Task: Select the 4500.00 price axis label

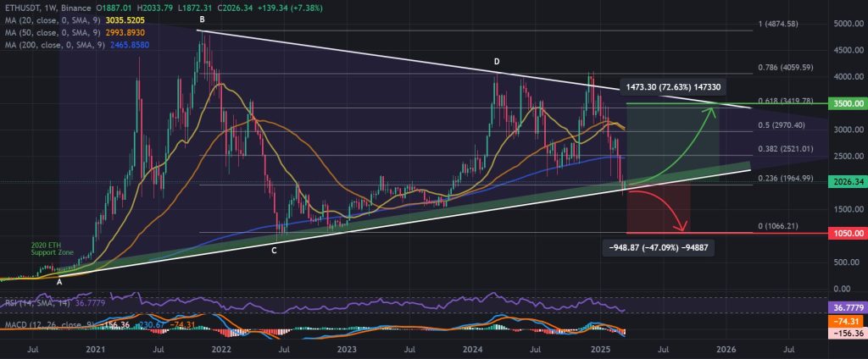Action: coord(848,50)
